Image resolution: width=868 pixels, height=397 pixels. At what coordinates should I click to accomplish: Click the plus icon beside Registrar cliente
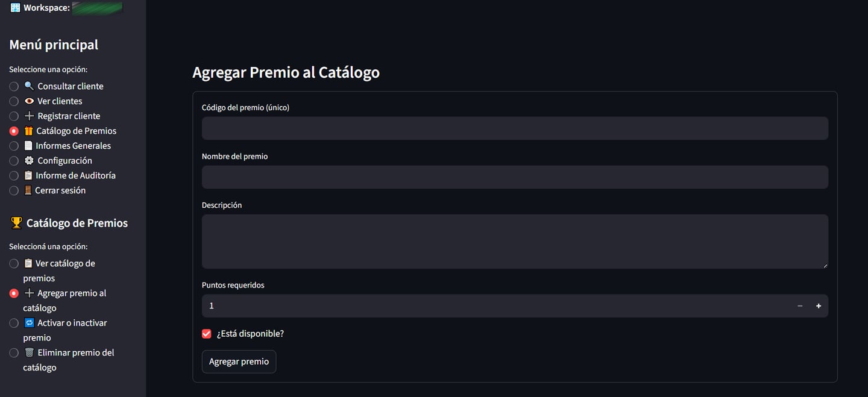(x=29, y=116)
